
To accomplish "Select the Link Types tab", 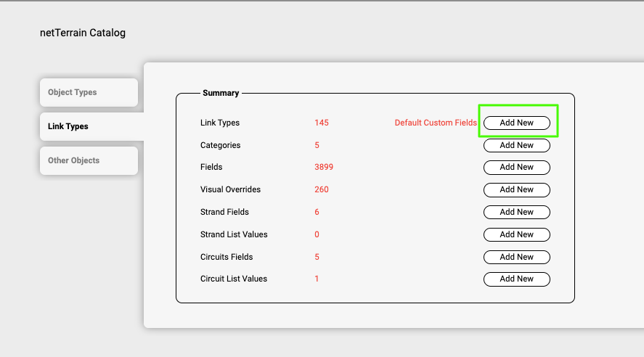I will point(88,126).
